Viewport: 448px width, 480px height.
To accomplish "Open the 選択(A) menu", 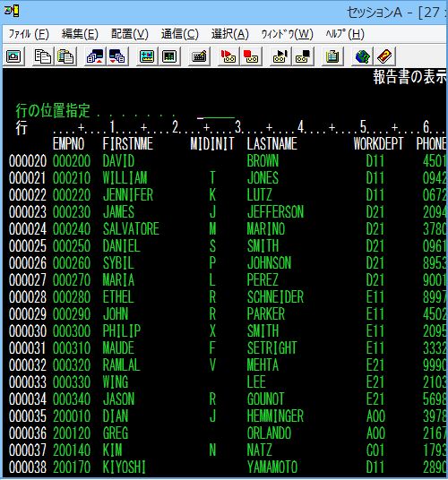I will pos(230,34).
